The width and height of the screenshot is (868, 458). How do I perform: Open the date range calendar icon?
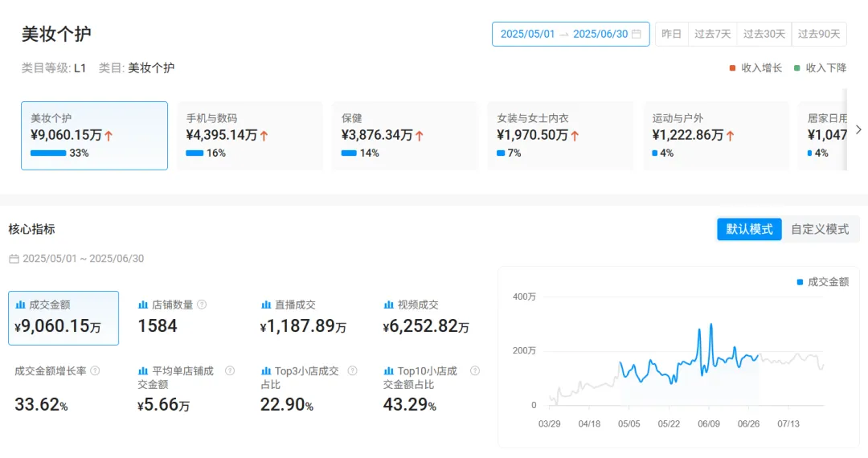pos(637,34)
